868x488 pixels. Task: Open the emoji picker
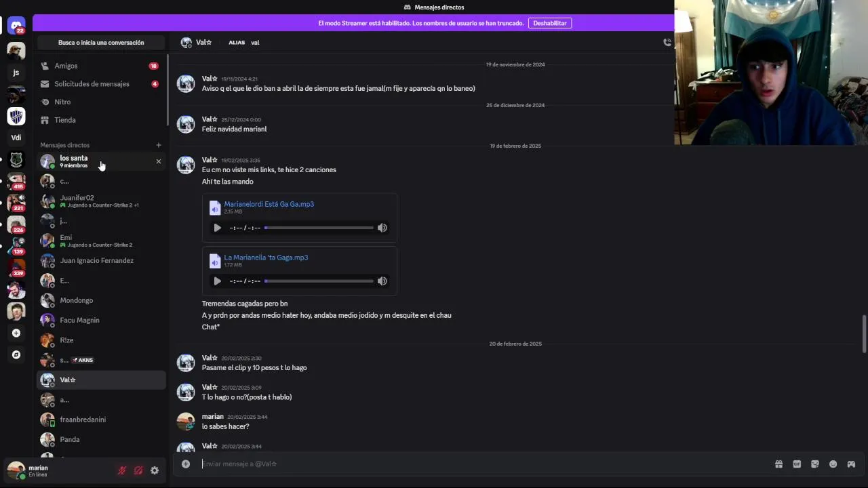coord(833,464)
